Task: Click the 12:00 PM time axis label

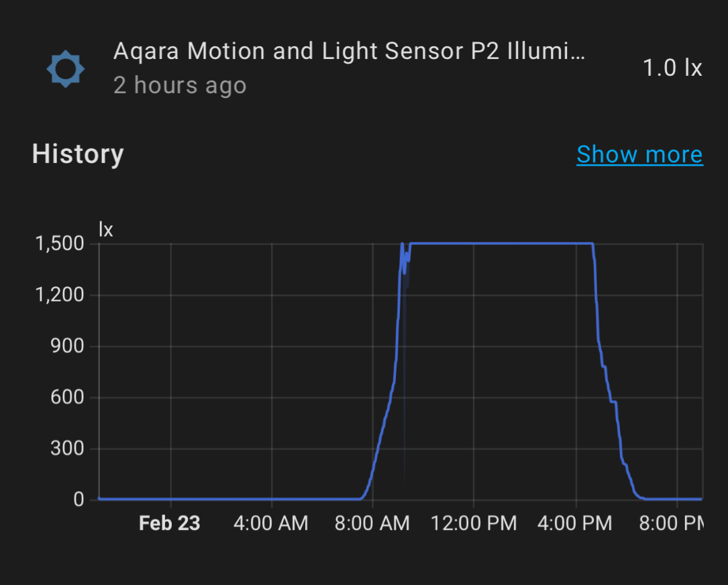Action: [474, 523]
